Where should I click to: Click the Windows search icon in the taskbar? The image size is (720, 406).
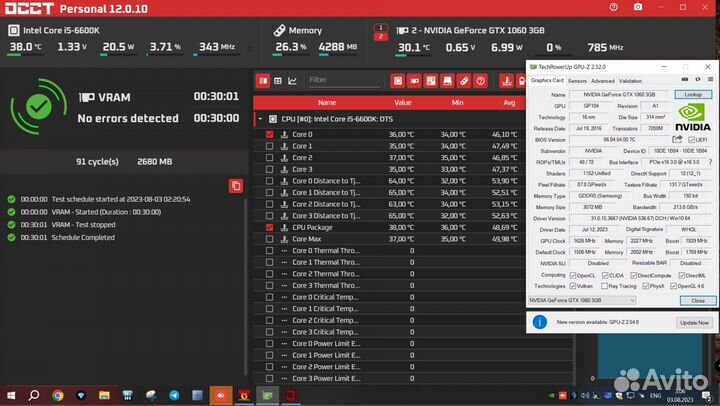tap(33, 395)
